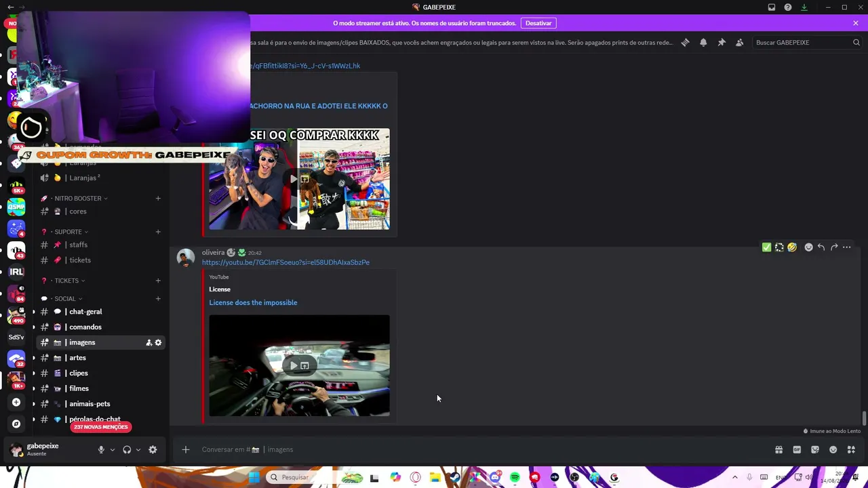The height and width of the screenshot is (488, 868).
Task: Open the youtu.be link in oliveira's message
Action: pos(285,262)
